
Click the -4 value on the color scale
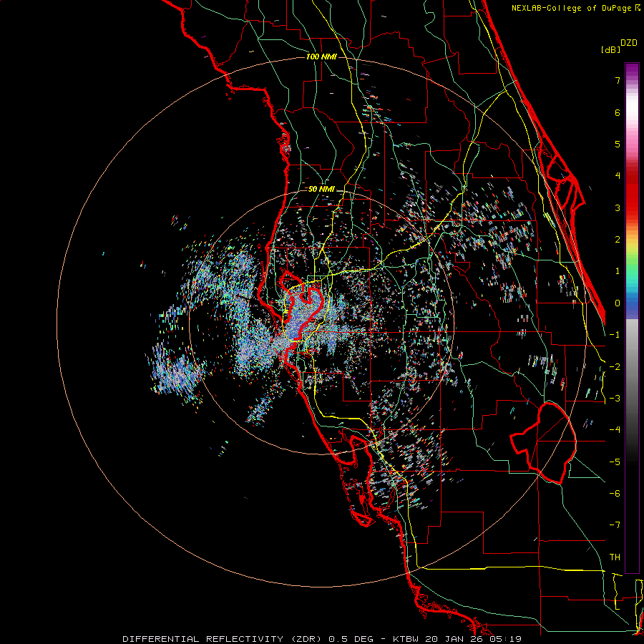(x=615, y=430)
